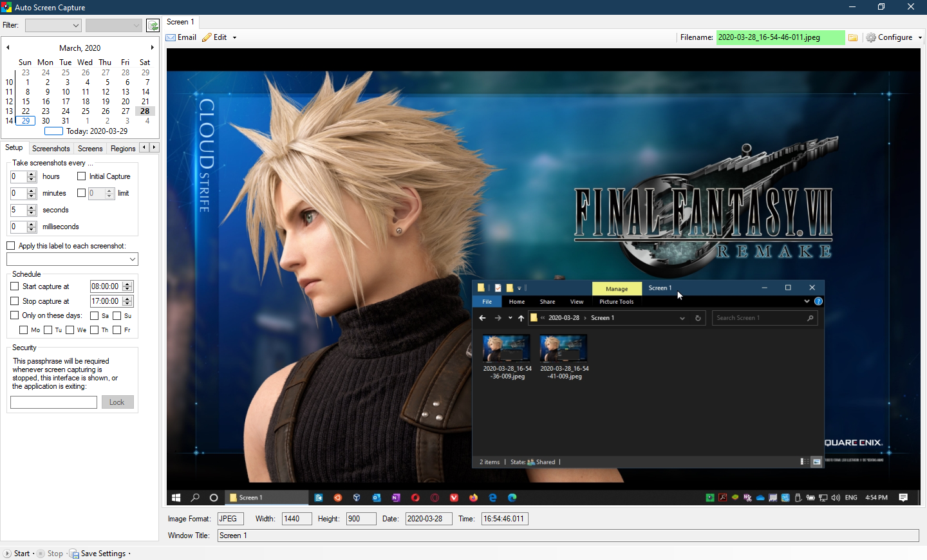Check the We day checkbox
The image size is (927, 560).
[70, 330]
